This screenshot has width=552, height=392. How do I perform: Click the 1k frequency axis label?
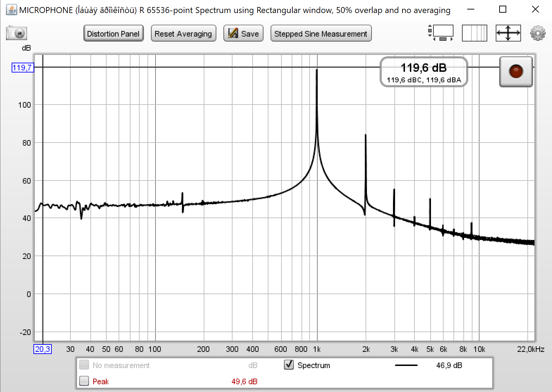click(x=317, y=349)
